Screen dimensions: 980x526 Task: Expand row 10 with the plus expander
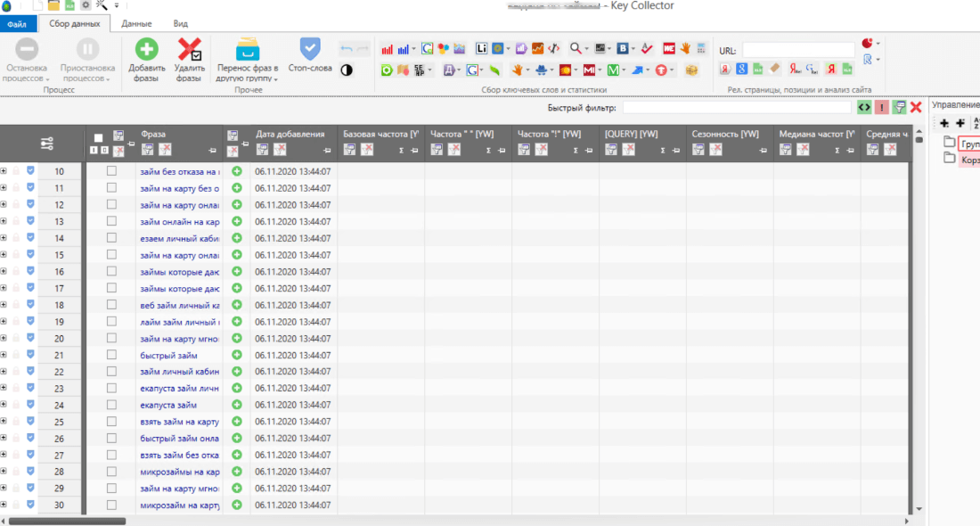coord(4,171)
